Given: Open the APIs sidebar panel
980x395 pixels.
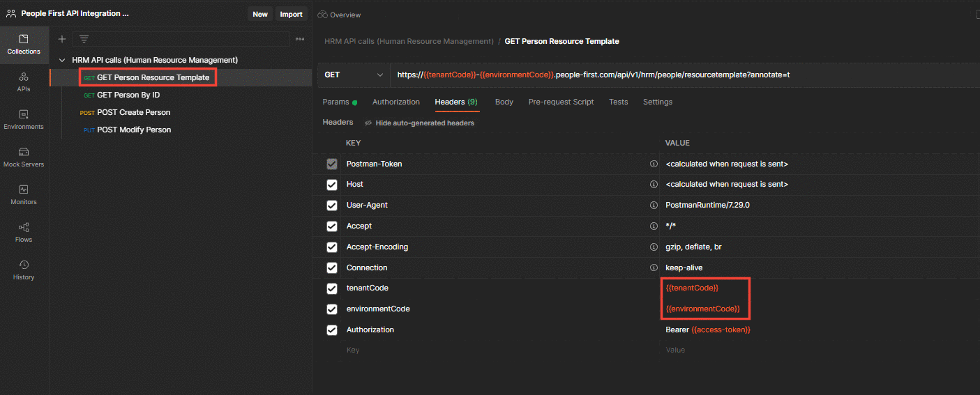Looking at the screenshot, I should click(24, 82).
